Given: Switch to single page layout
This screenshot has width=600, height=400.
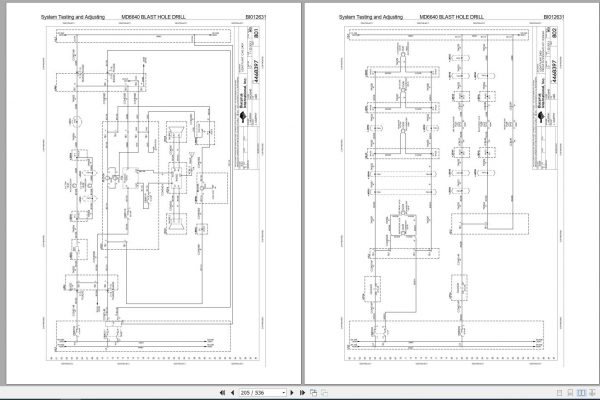Looking at the screenshot, I should pos(559,393).
